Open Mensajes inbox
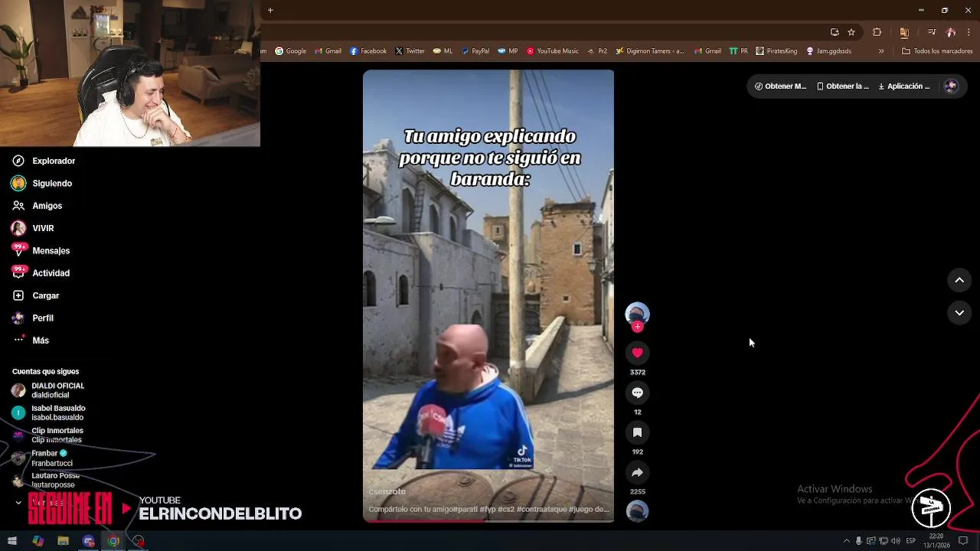Screen dimensions: 980x551 [41, 250]
